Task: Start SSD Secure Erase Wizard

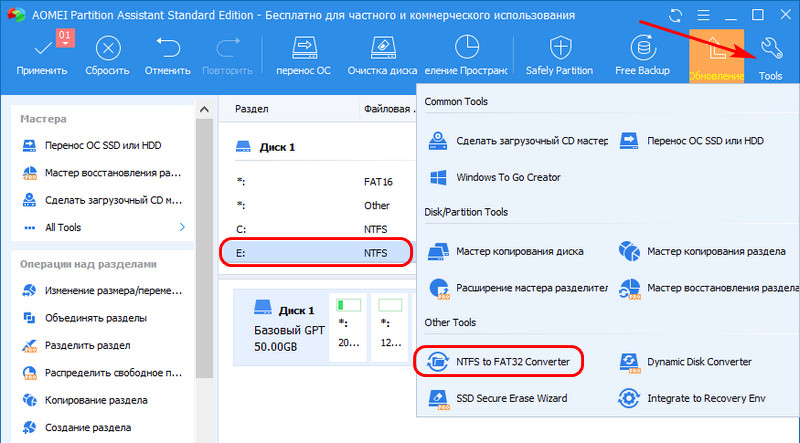Action: [497, 399]
